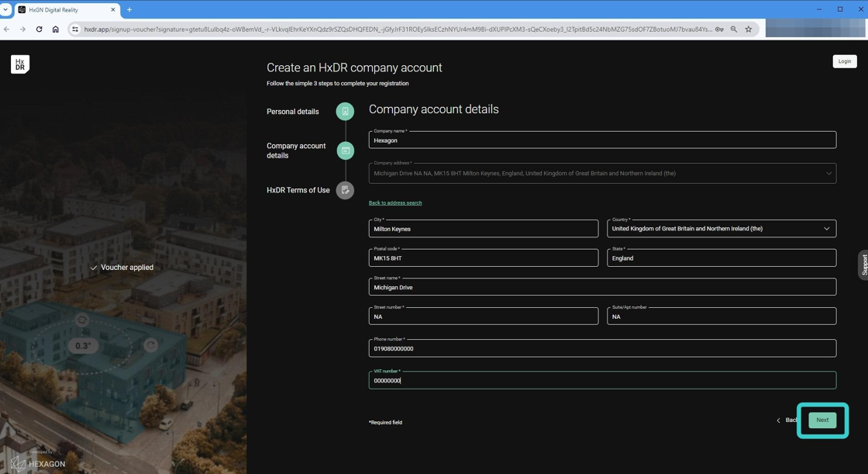Maximize the browser window
The width and height of the screenshot is (868, 474).
[x=840, y=9]
